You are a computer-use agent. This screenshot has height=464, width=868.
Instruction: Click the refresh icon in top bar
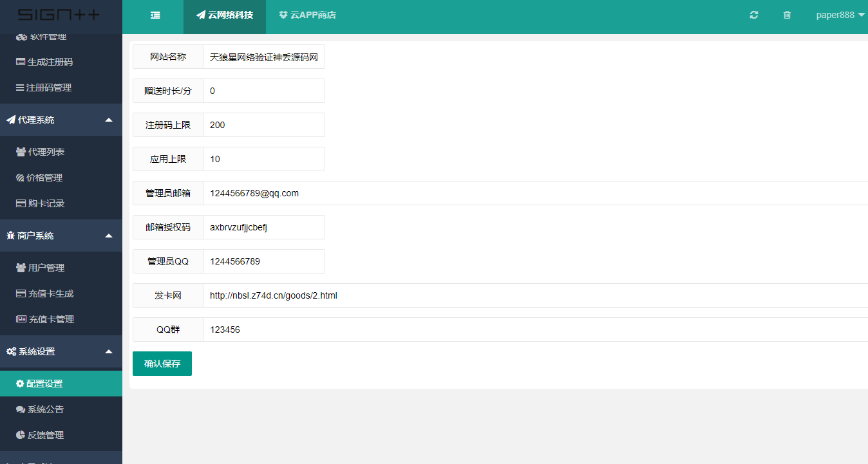click(754, 15)
